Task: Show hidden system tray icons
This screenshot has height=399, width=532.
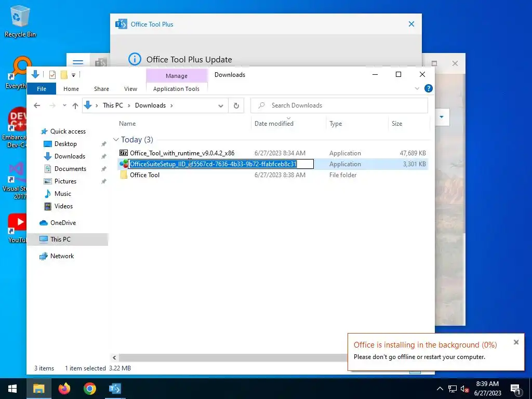Action: 440,389
